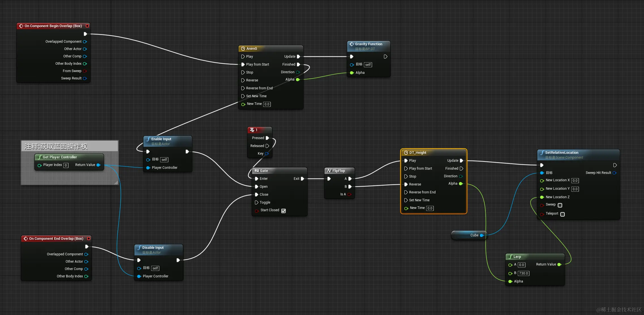The height and width of the screenshot is (315, 644).
Task: Click the Lerp function icon
Action: coord(510,257)
